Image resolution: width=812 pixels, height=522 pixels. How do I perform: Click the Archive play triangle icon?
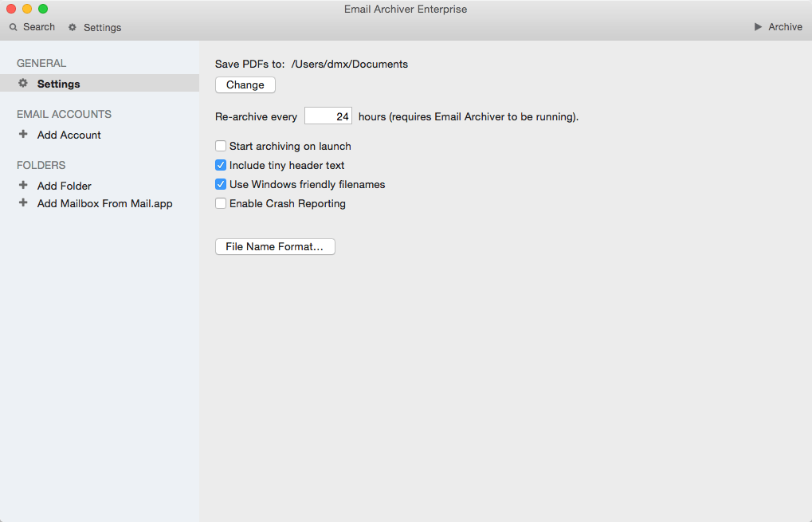click(x=758, y=27)
